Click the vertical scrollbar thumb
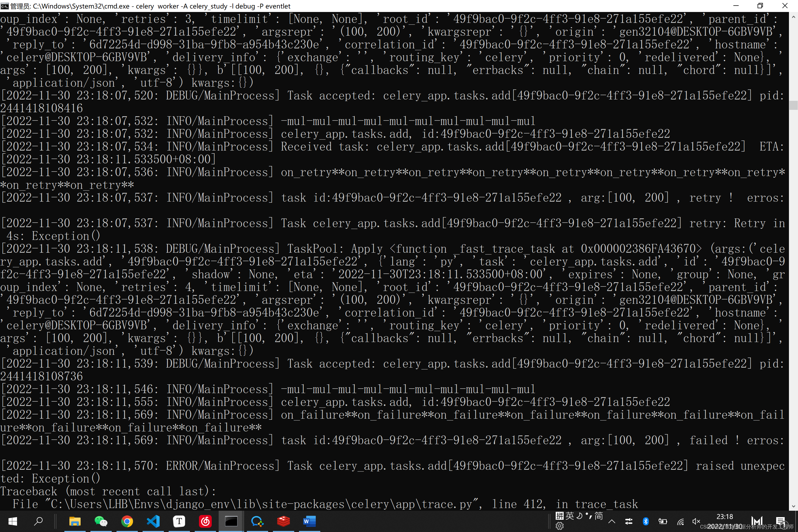Image resolution: width=798 pixels, height=532 pixels. point(793,106)
